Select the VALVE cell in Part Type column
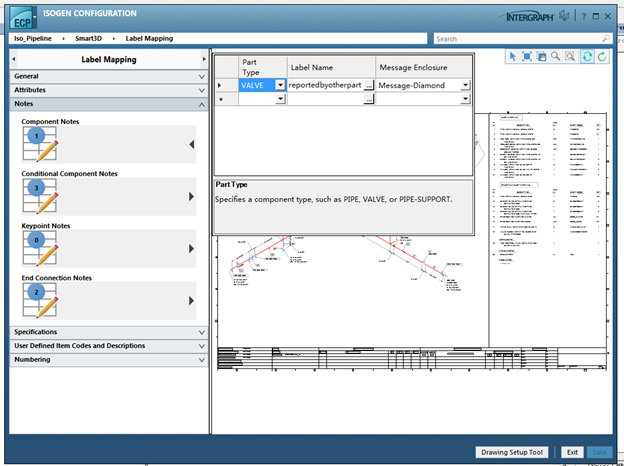The image size is (624, 466). click(257, 85)
